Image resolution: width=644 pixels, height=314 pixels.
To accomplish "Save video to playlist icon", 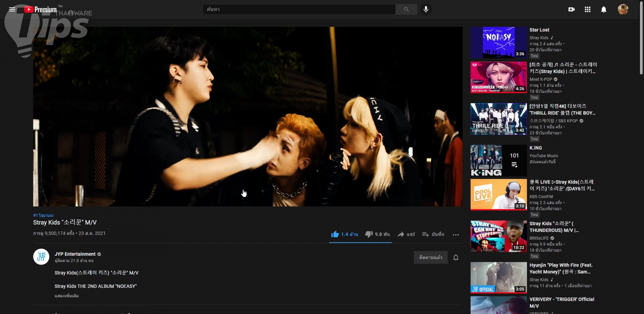I will pos(425,234).
